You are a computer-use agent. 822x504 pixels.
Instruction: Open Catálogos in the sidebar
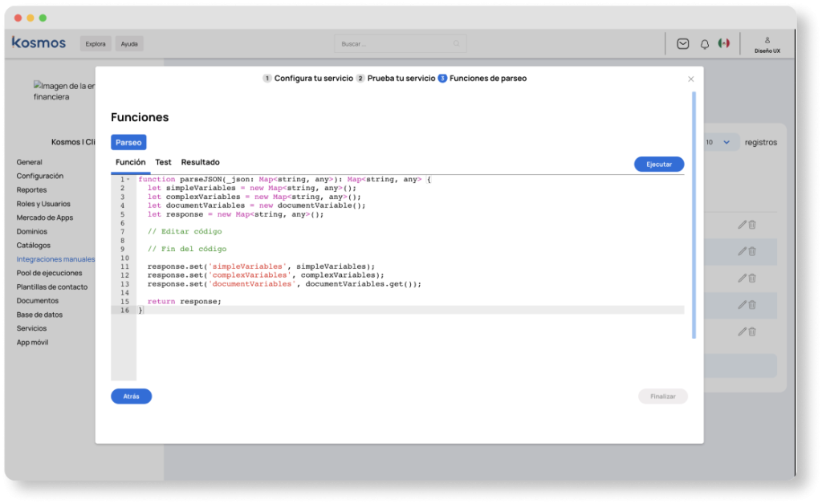tap(33, 246)
